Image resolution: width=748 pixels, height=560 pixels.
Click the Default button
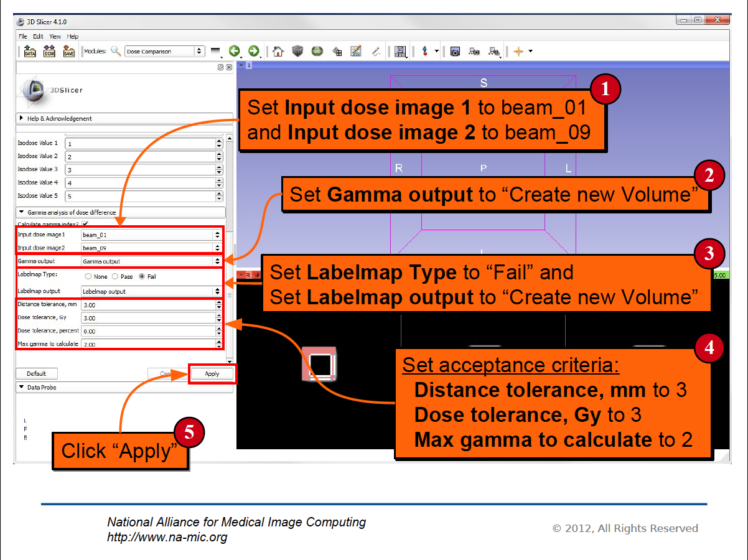point(37,374)
